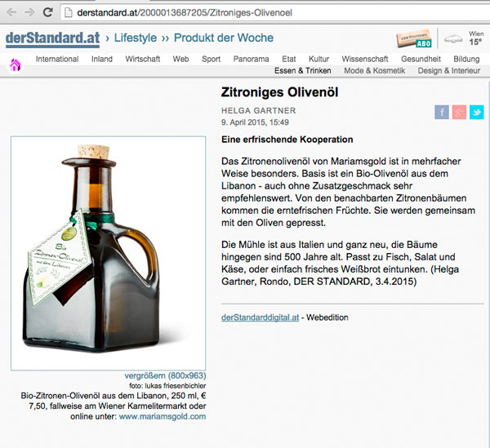This screenshot has width=490, height=448.
Task: Click vergrößern (800x963) link
Action: click(x=165, y=375)
